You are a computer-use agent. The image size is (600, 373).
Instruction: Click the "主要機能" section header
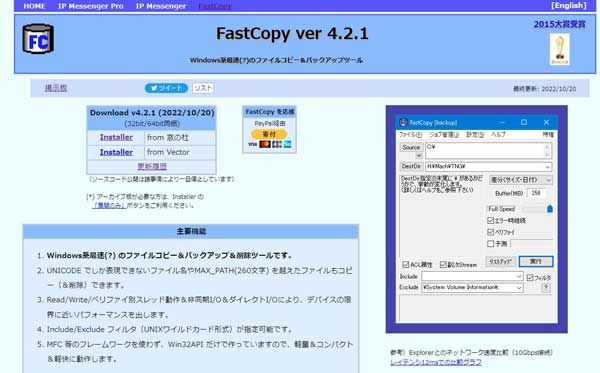coord(191,231)
